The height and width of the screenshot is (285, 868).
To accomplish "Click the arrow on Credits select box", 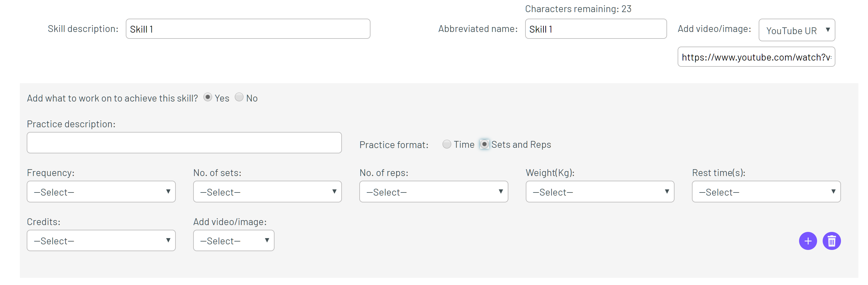I will 168,241.
